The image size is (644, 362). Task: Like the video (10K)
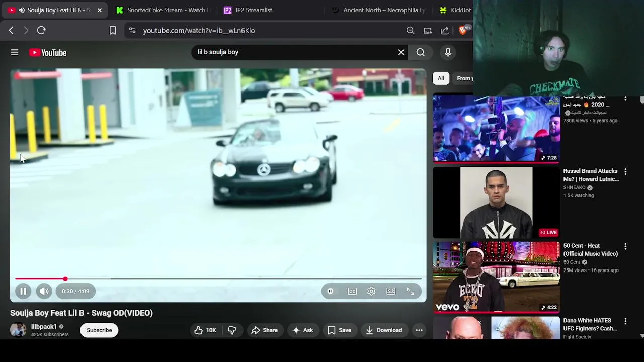(x=205, y=330)
